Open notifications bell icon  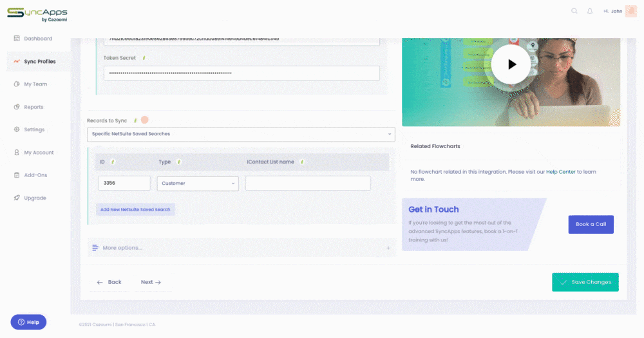tap(590, 11)
